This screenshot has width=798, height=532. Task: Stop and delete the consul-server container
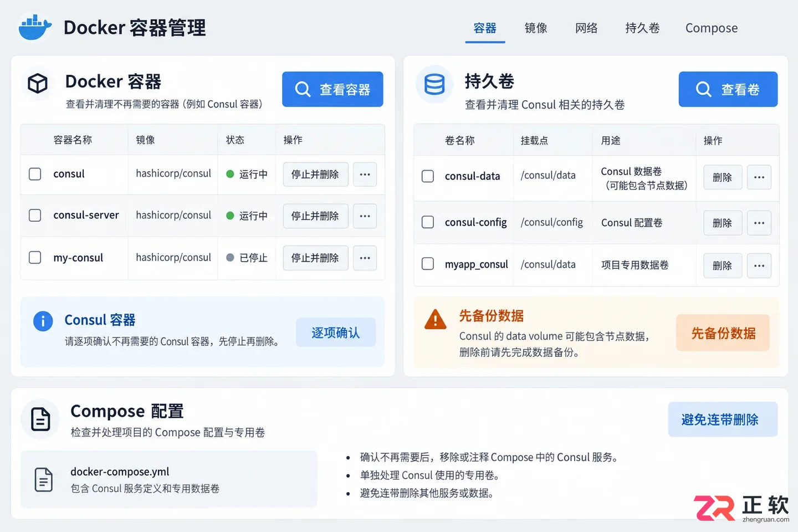[315, 216]
